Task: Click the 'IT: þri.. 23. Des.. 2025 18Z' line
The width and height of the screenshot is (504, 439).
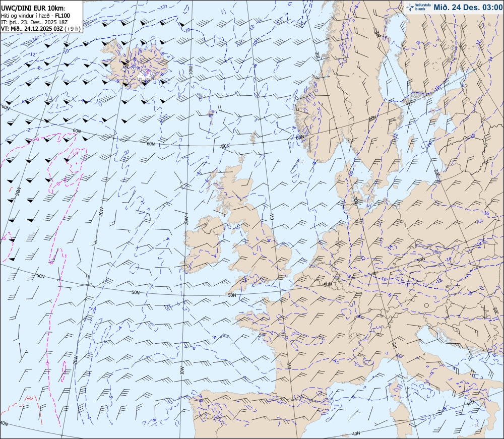Action: pyautogui.click(x=34, y=22)
